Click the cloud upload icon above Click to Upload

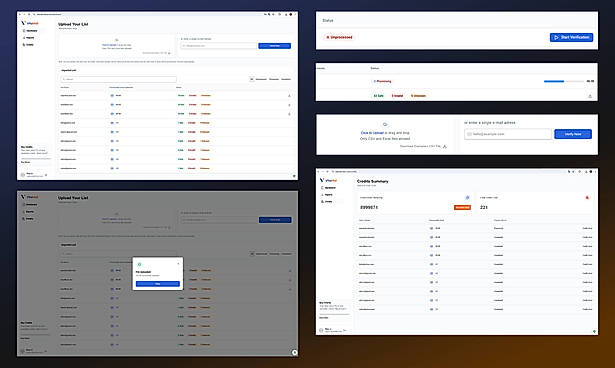385,124
